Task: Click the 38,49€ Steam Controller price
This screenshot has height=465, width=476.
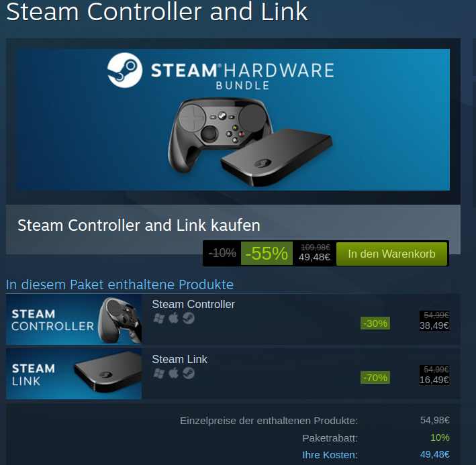Action: (x=434, y=325)
